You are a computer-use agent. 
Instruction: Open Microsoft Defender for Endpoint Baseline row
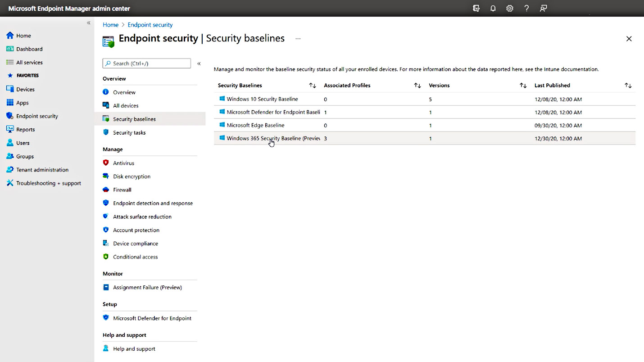click(x=425, y=112)
